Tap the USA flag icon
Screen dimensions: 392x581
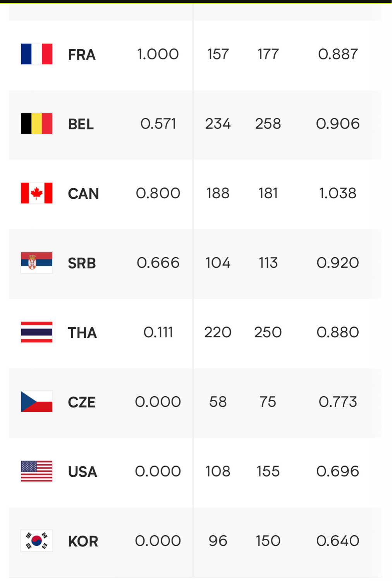tap(36, 471)
